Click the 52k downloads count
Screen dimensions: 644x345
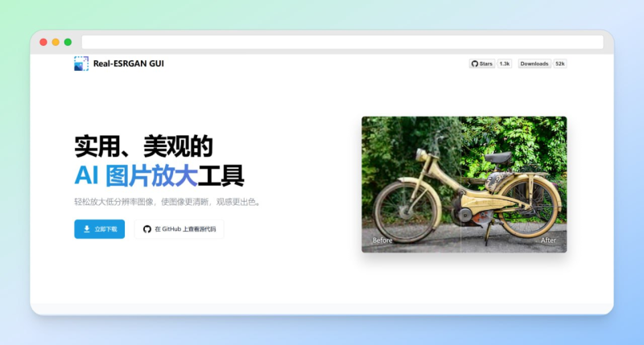pos(559,64)
